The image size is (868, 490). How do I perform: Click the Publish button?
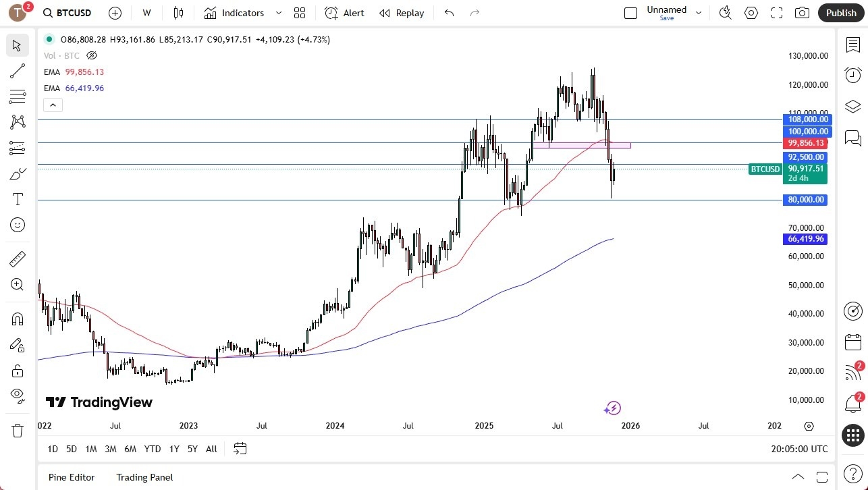[841, 13]
